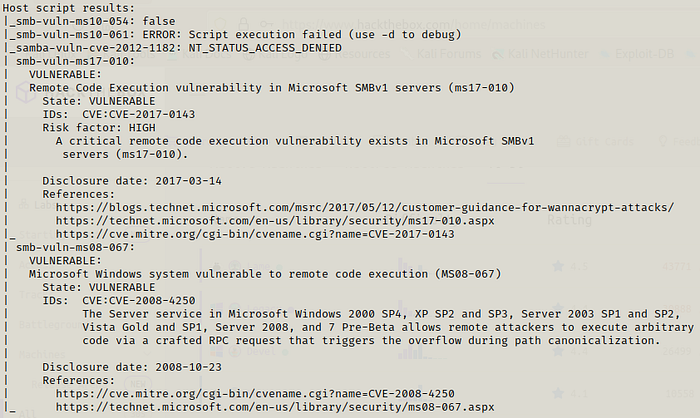Click the faint hackthebox.com address bar
The image size is (700, 418).
(x=413, y=25)
